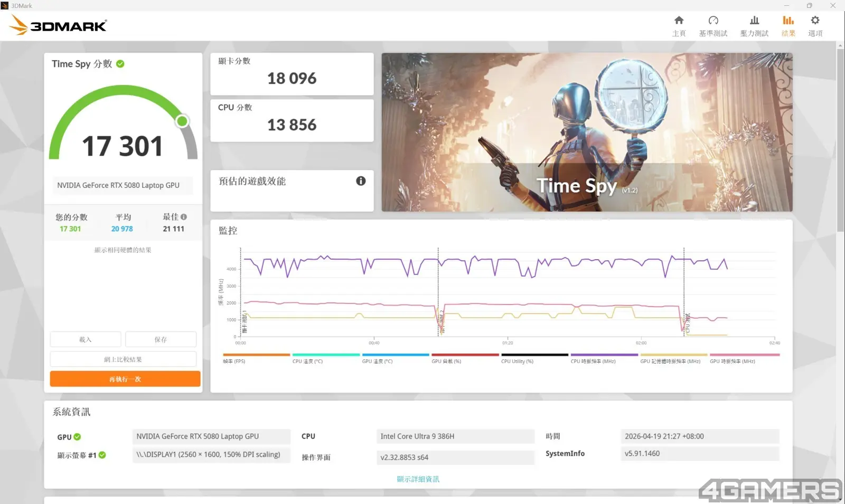Click the \\.\DISPLAY1 (2560 × 1600) display field
This screenshot has width=845, height=504.
pyautogui.click(x=211, y=454)
